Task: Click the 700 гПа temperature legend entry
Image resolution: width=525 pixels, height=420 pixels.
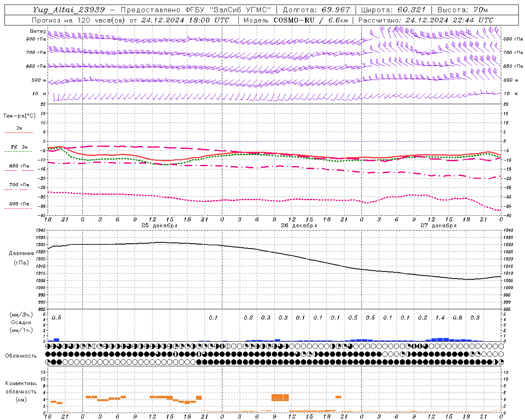Action: [19, 185]
